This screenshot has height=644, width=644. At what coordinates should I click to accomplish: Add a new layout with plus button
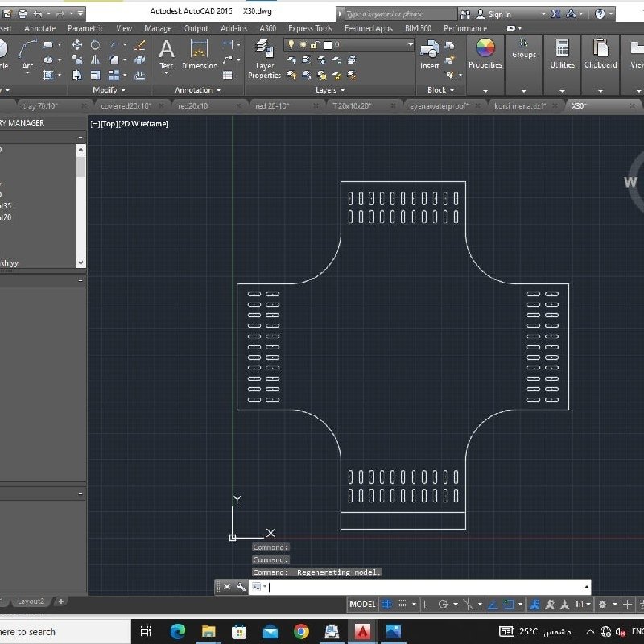(x=60, y=601)
